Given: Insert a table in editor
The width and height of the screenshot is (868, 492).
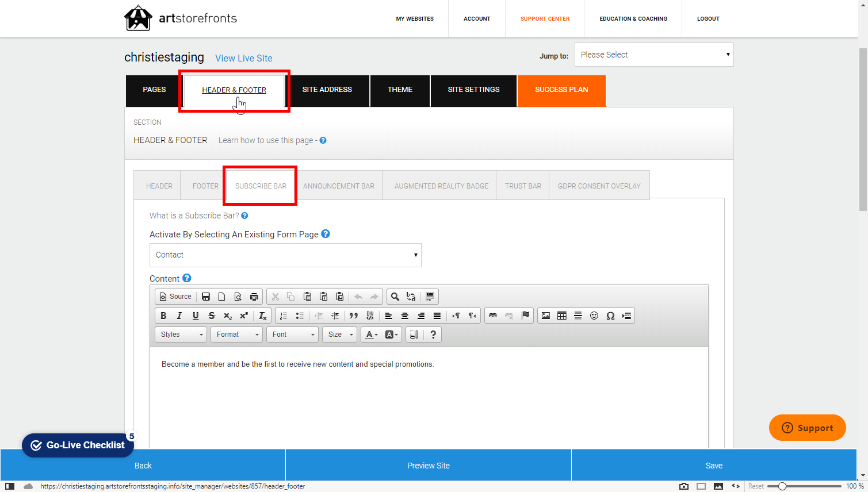Looking at the screenshot, I should click(x=562, y=316).
